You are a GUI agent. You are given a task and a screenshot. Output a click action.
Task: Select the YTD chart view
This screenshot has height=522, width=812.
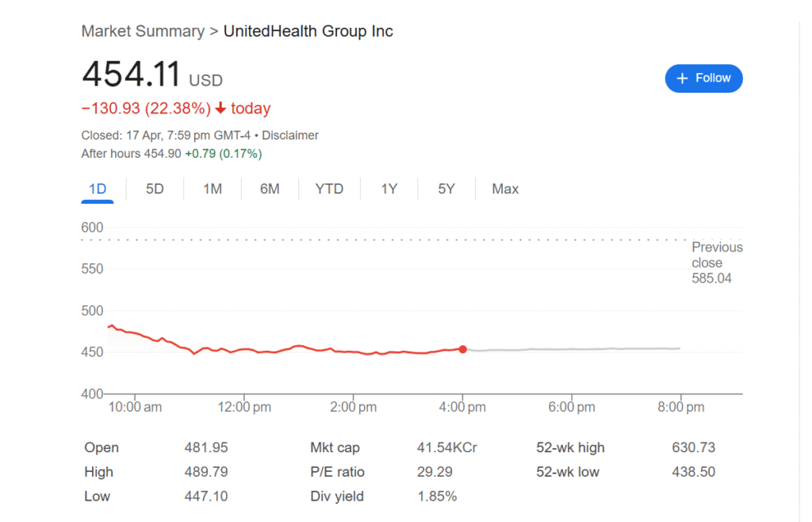coord(329,189)
